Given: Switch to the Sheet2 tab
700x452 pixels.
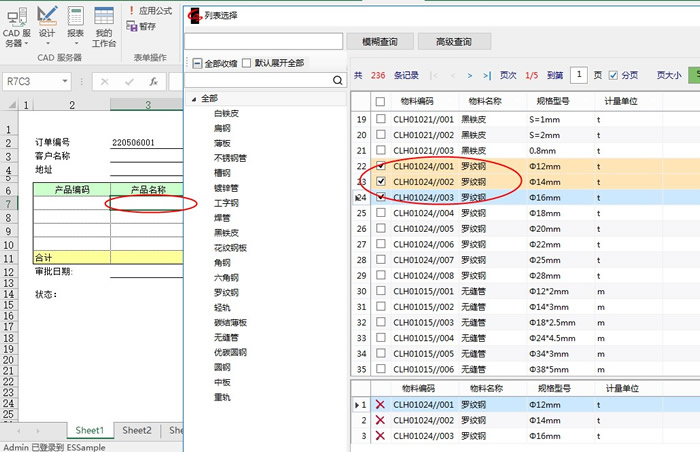Looking at the screenshot, I should (x=137, y=430).
